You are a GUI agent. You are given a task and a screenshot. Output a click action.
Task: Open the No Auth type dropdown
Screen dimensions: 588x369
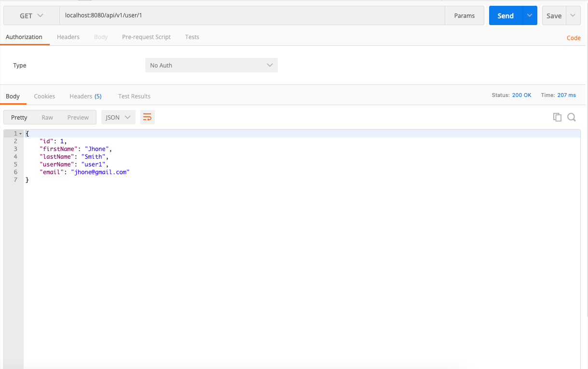pyautogui.click(x=211, y=65)
